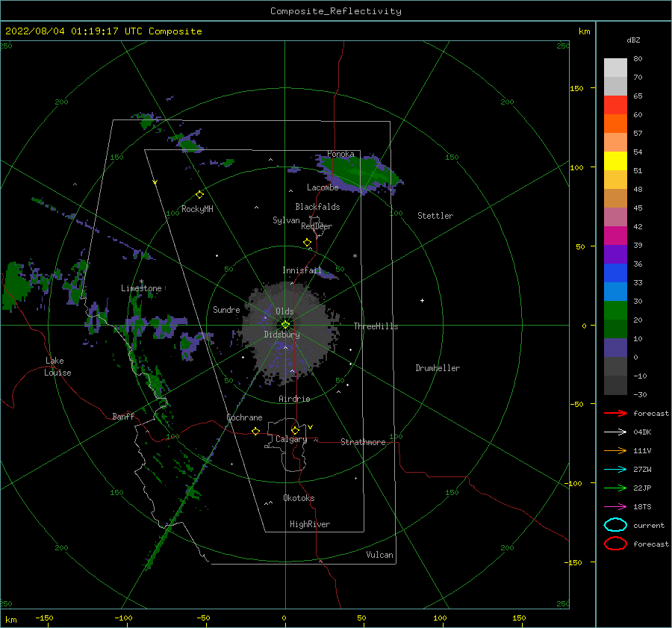
Task: Select the blue 36-33 dBZ swatch
Action: point(615,273)
